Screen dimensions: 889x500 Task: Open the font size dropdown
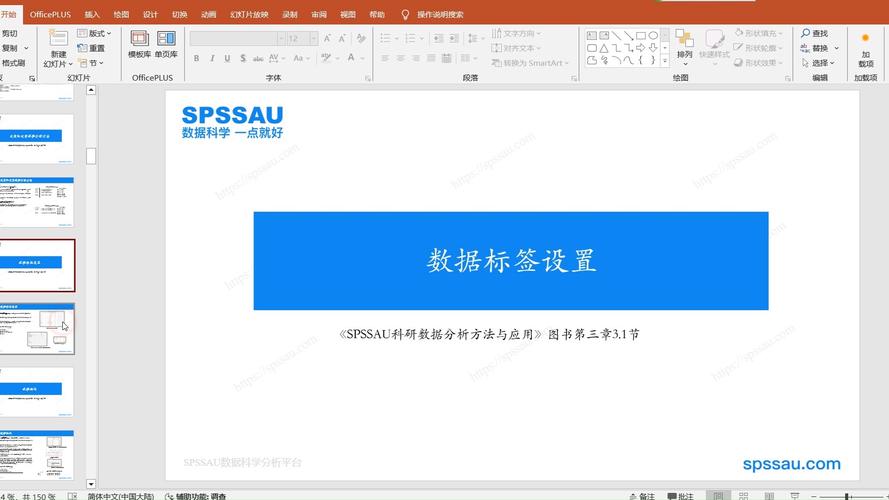313,38
